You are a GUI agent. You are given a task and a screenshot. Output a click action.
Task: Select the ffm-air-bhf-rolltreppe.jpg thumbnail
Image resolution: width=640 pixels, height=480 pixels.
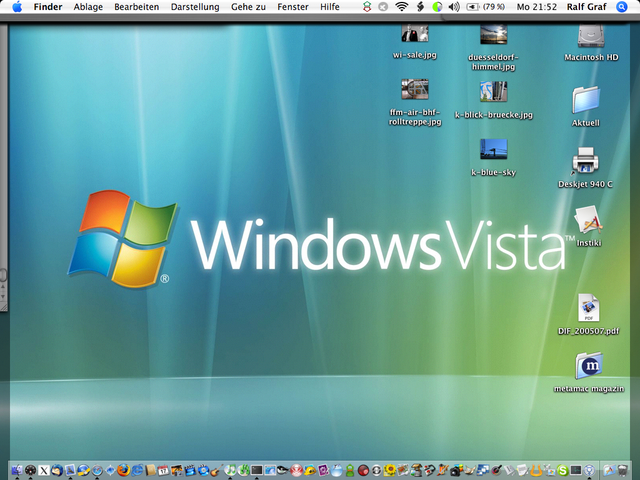click(x=415, y=89)
